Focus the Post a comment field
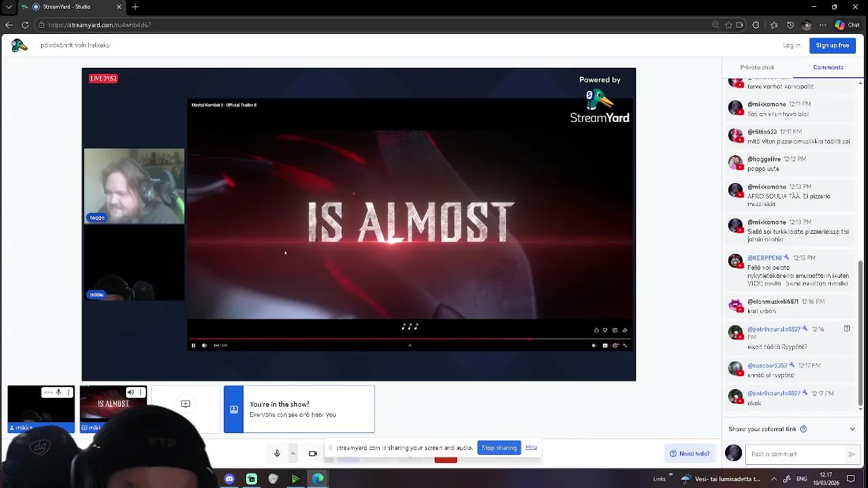 click(795, 454)
